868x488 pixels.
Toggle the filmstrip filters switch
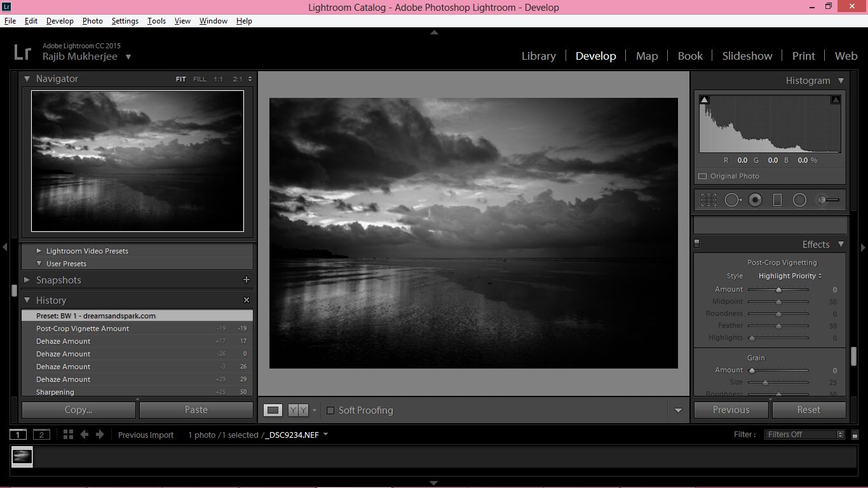pyautogui.click(x=855, y=435)
